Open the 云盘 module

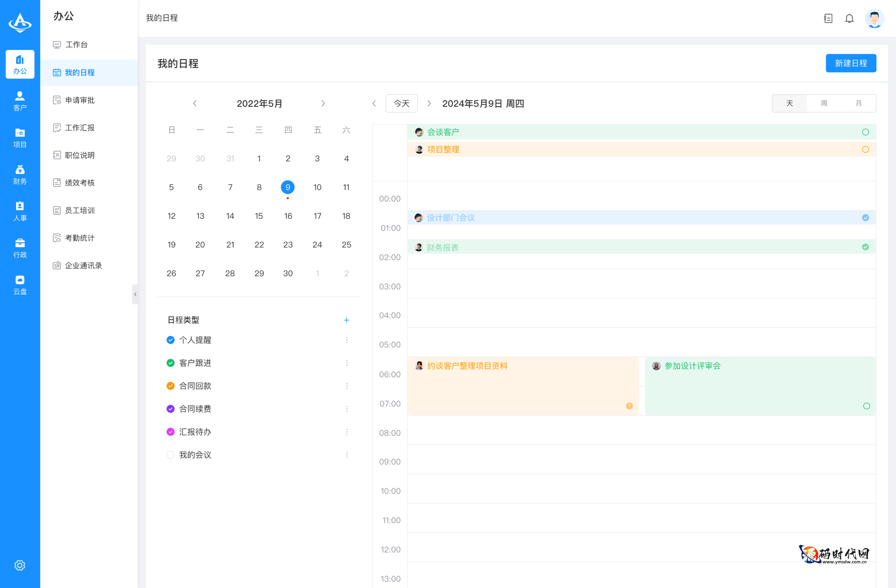click(x=20, y=284)
